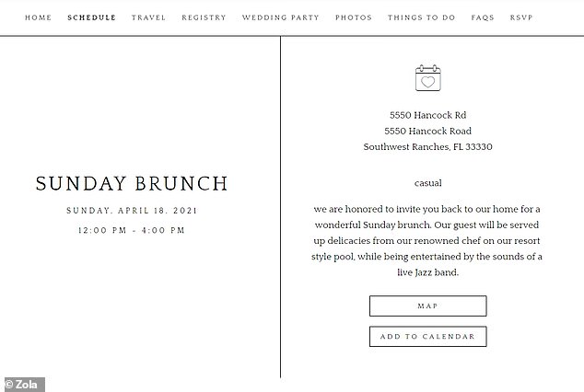
Task: Click the Zola copyright watermark
Action: tap(22, 385)
